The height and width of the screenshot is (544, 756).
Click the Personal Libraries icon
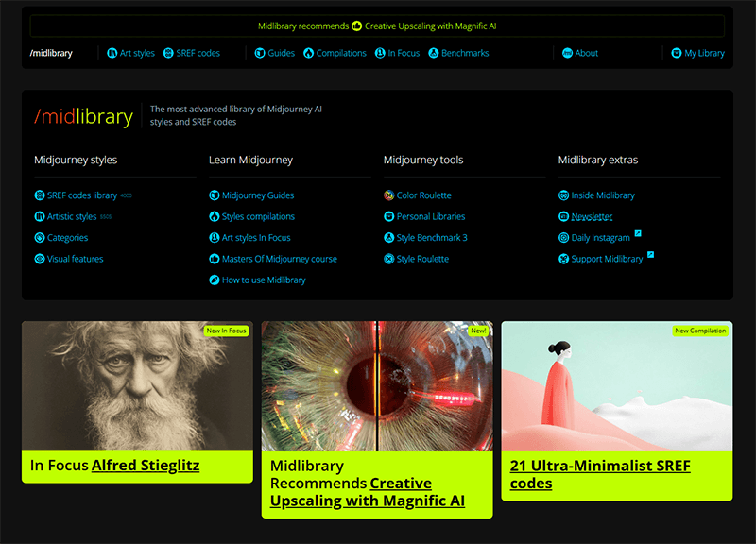(x=389, y=217)
